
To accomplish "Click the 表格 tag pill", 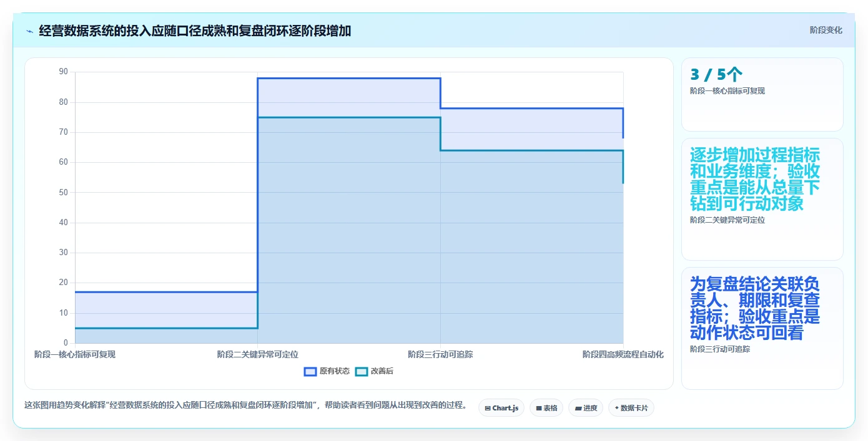I will point(546,408).
